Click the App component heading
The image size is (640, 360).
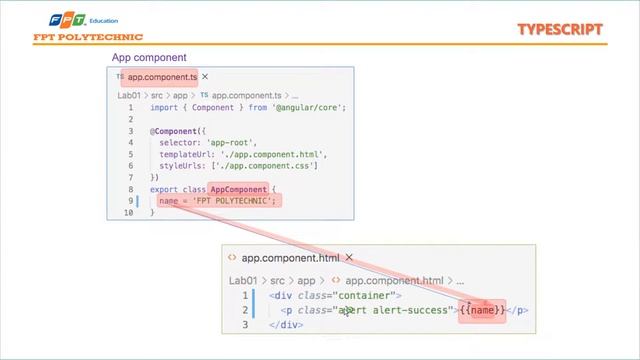tap(149, 57)
